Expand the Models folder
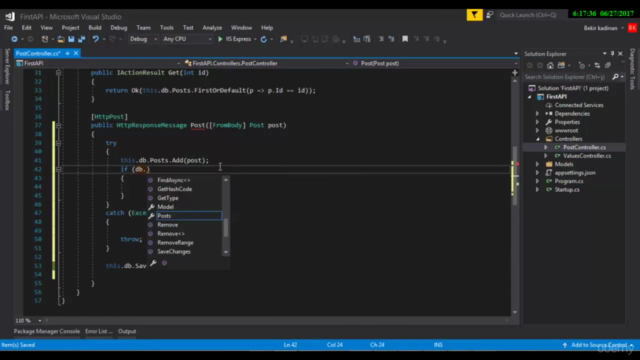The width and height of the screenshot is (640, 360). coord(538,164)
